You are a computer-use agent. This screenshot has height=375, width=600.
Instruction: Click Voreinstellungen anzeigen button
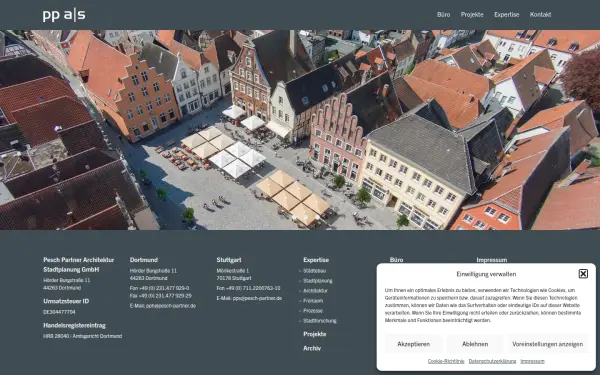548,344
